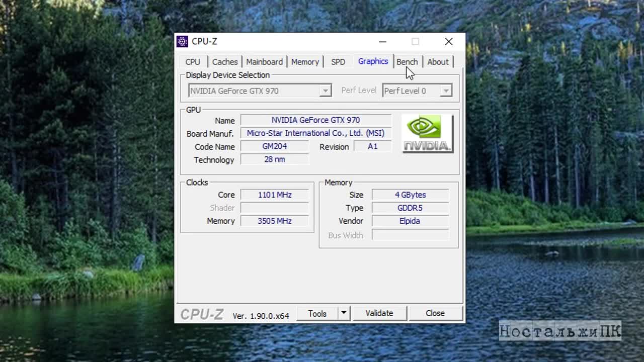Click the empty Shader clock field

pos(275,208)
